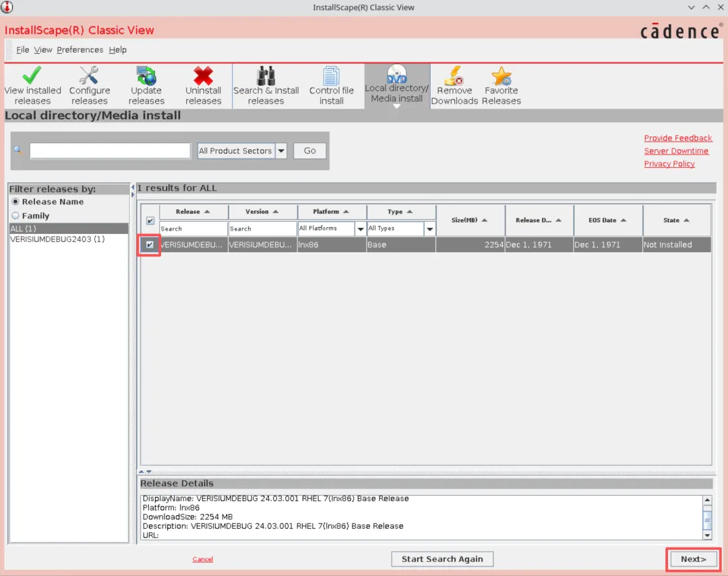Click the Base type cell
Screen dimensions: 728x576
pos(401,245)
